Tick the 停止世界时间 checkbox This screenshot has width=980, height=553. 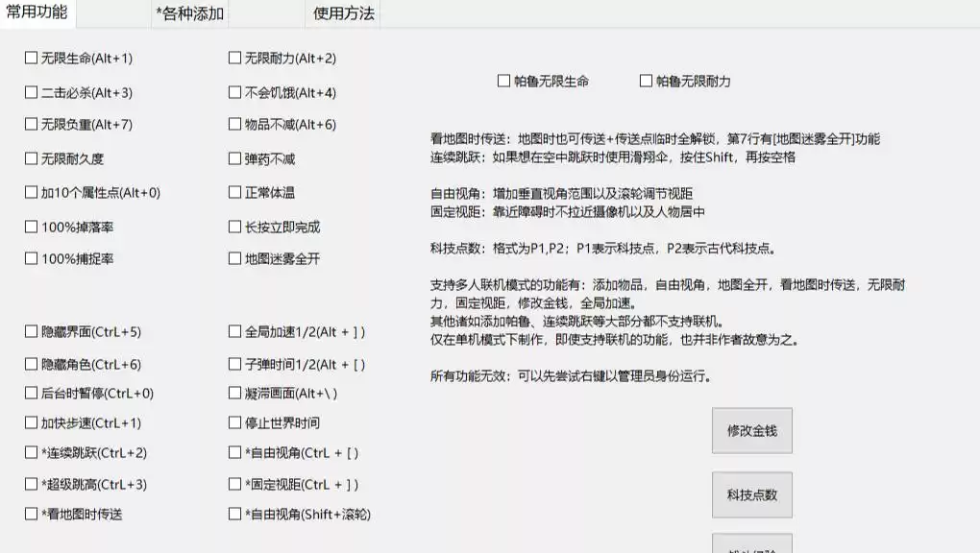235,422
